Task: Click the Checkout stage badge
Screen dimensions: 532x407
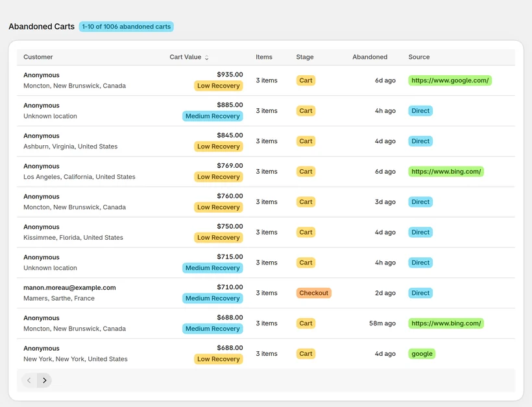Action: point(313,293)
